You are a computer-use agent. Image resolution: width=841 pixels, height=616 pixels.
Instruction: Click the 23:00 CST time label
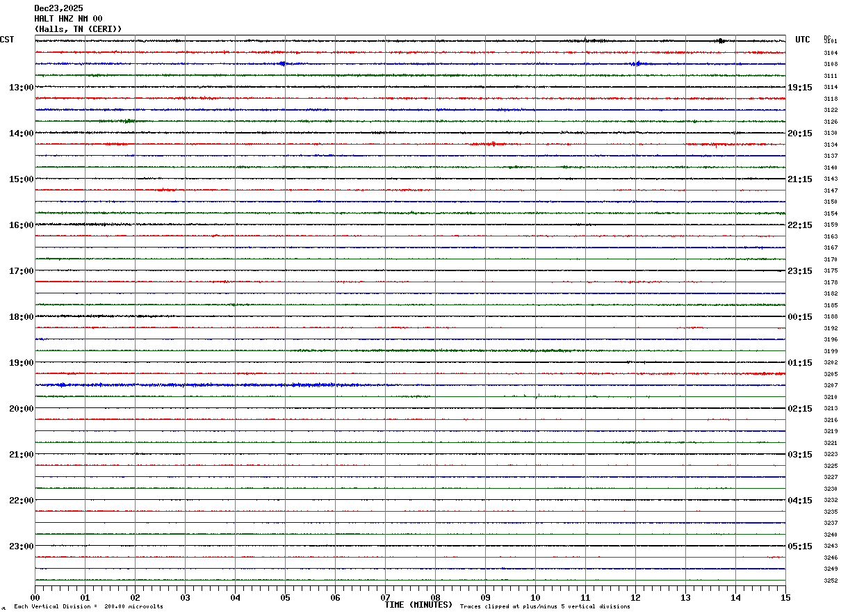pos(21,546)
